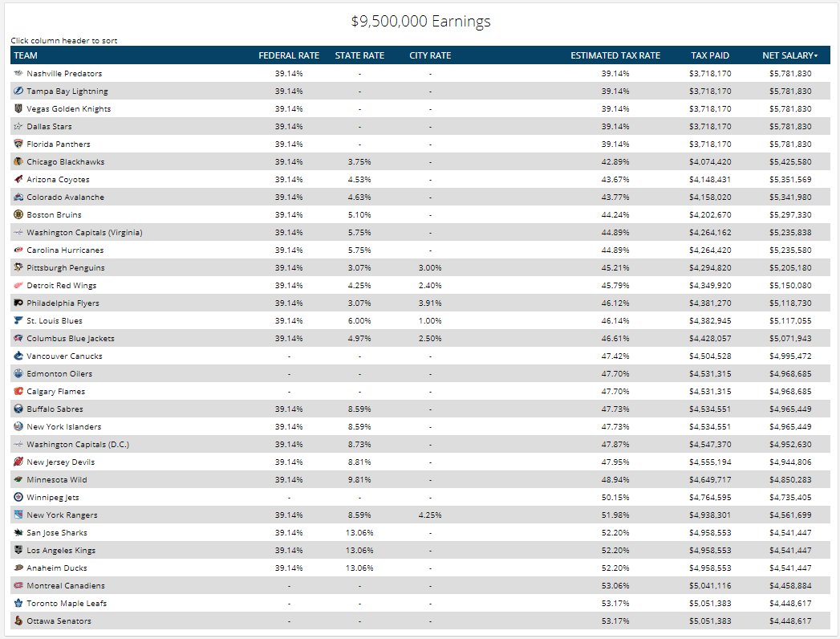Screen dimensions: 840x639
Task: Click the Nashville Predators team name
Action: coord(64,73)
